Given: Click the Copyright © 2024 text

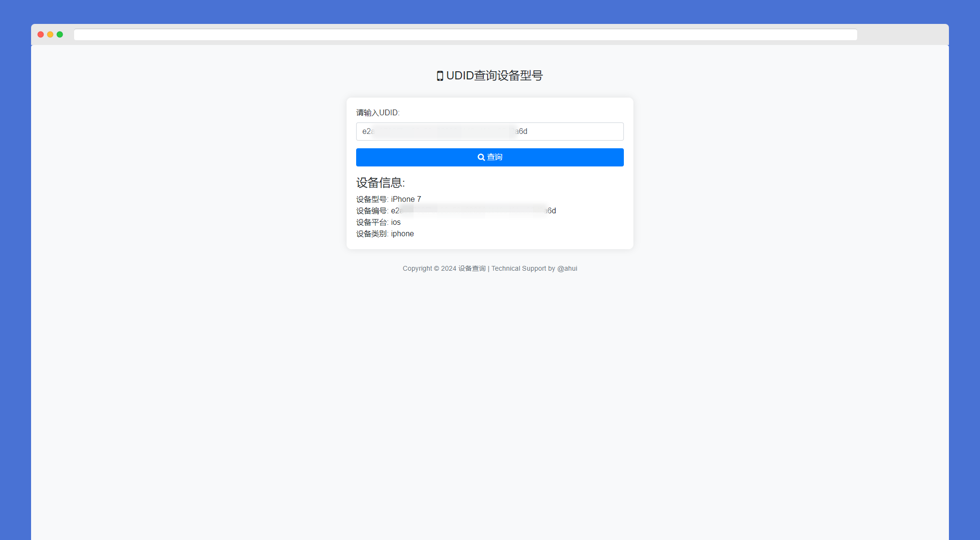Looking at the screenshot, I should pos(429,269).
